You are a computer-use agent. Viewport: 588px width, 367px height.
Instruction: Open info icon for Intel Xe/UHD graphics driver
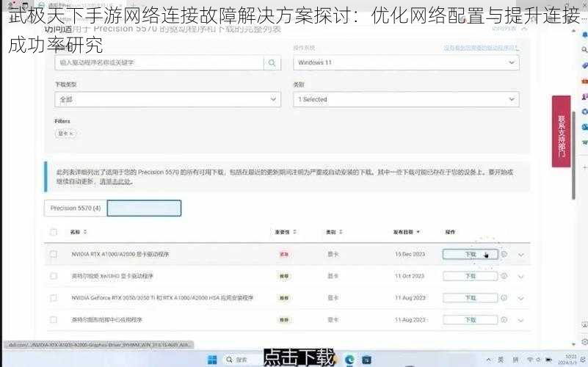point(504,276)
